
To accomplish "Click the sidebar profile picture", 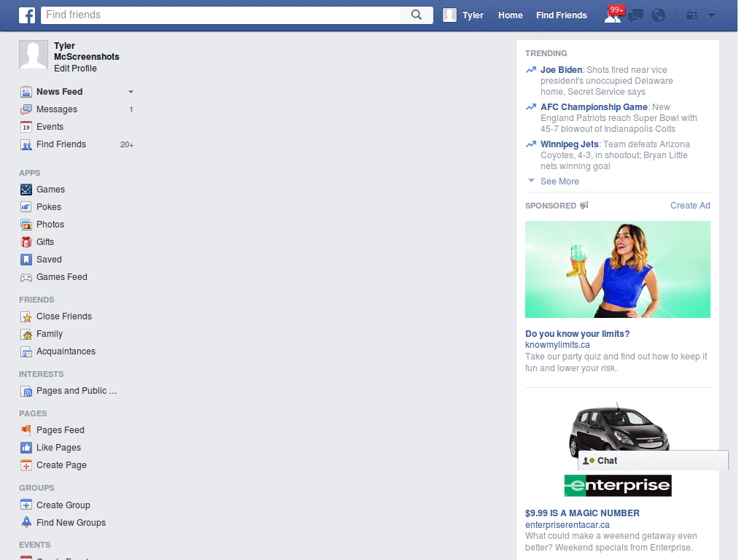I will coord(34,55).
